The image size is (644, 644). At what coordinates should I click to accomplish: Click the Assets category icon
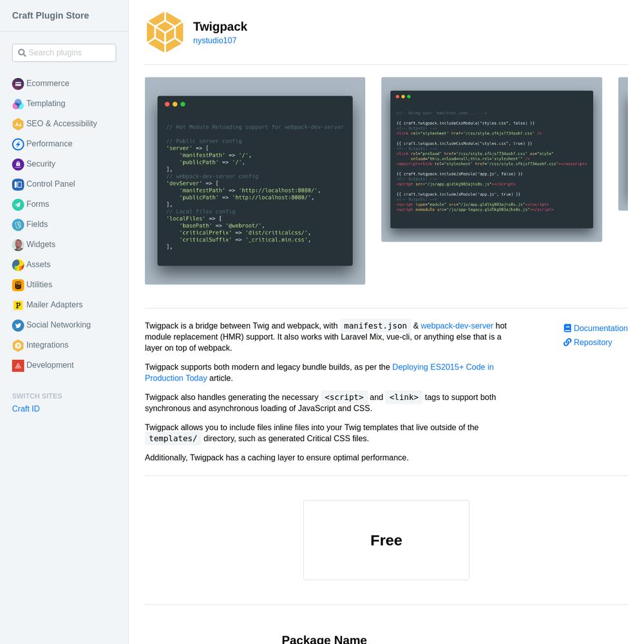[x=18, y=265]
